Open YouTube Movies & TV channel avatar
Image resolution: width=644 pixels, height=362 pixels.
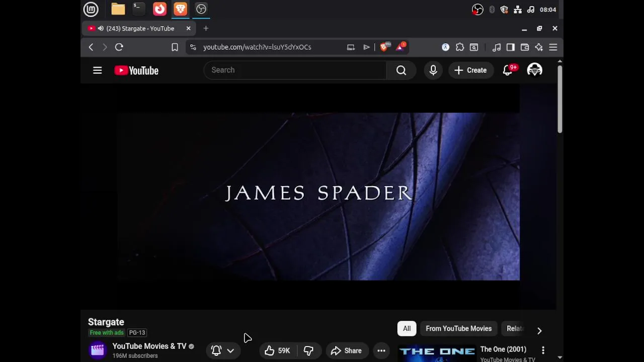(98, 350)
